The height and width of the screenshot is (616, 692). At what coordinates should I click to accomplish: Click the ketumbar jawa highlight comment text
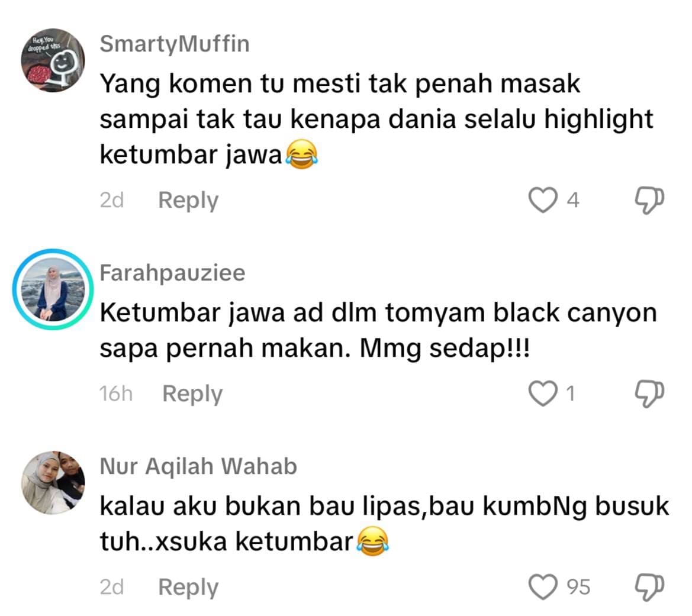tap(376, 119)
